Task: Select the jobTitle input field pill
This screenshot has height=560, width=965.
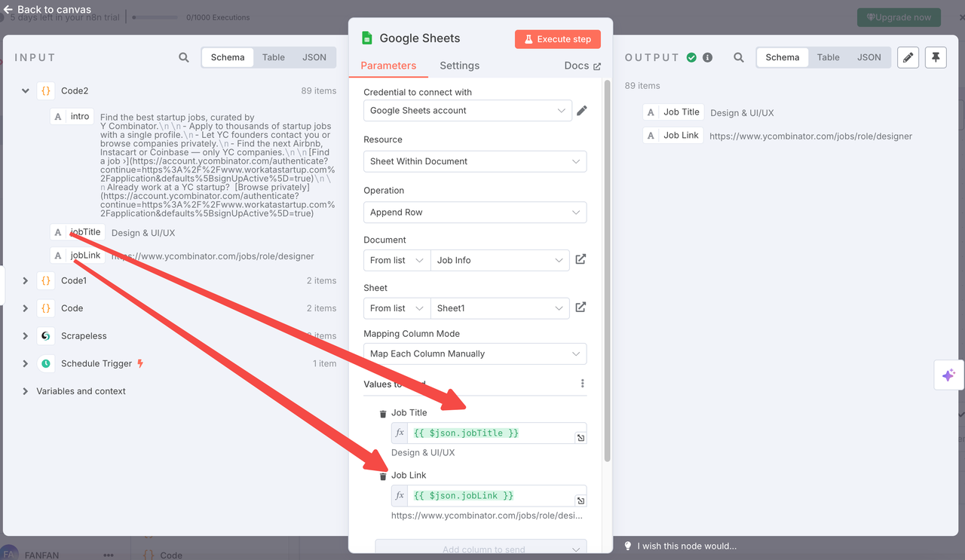Action: [x=78, y=232]
